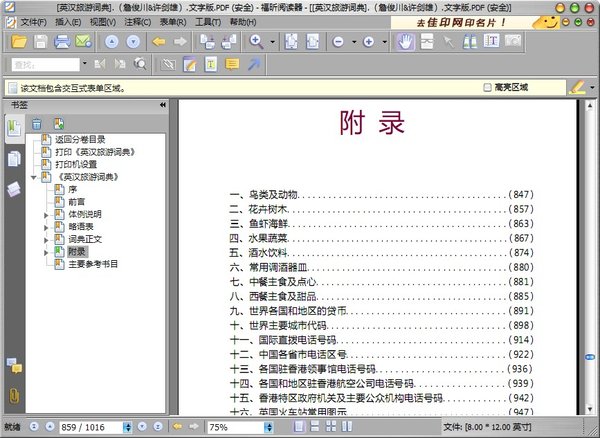
Task: Open the attachments paperclip panel
Action: [x=14, y=396]
